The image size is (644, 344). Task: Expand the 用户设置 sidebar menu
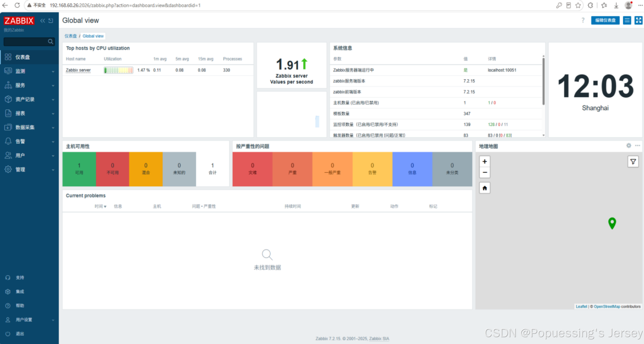tap(29, 320)
